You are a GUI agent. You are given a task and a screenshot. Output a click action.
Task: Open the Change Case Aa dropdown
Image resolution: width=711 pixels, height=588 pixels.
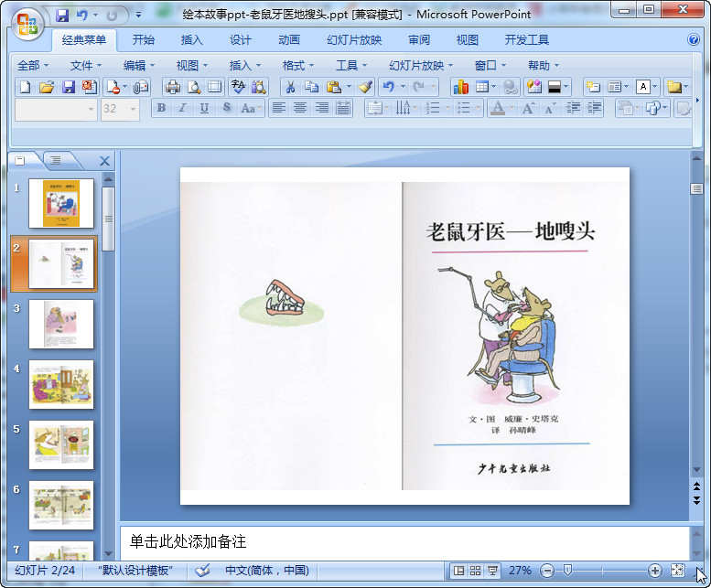click(x=251, y=108)
